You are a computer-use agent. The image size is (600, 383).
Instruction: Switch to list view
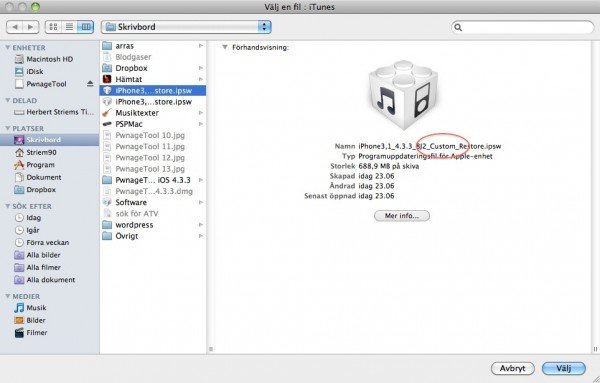[69, 27]
